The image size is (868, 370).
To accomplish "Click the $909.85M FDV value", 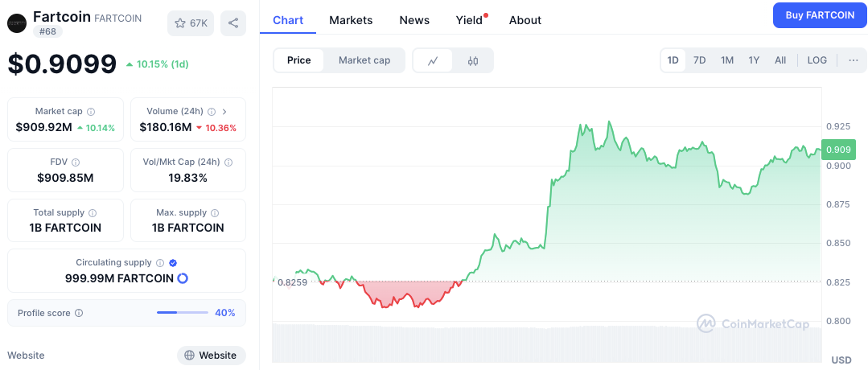I will point(65,178).
